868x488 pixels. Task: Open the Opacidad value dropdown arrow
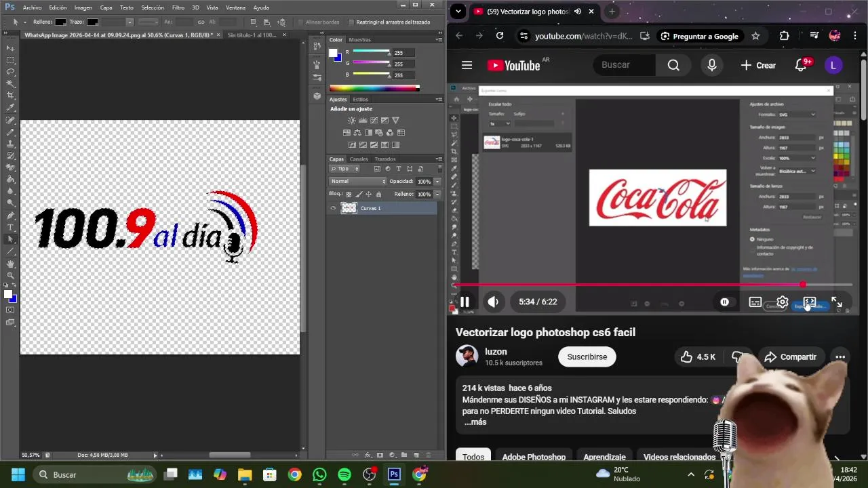coord(437,182)
